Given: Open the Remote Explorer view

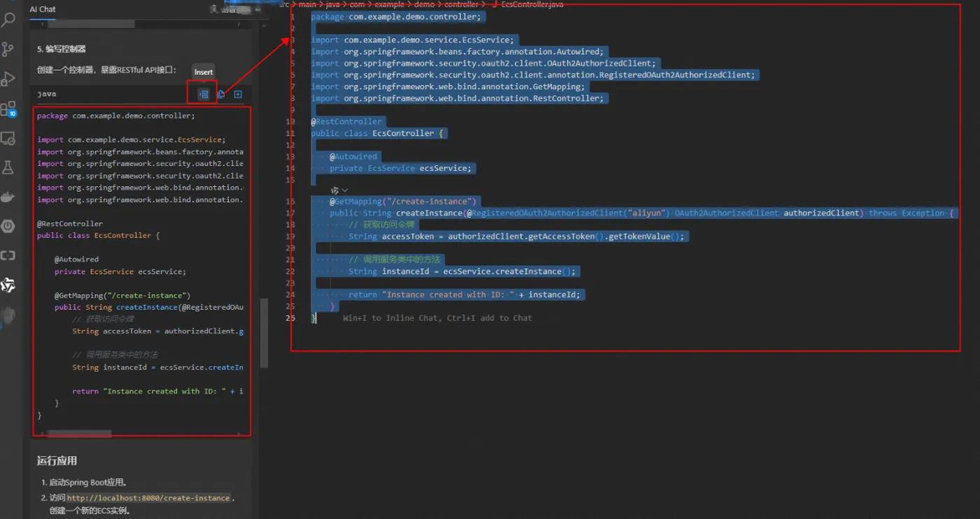Looking at the screenshot, I should [x=8, y=138].
